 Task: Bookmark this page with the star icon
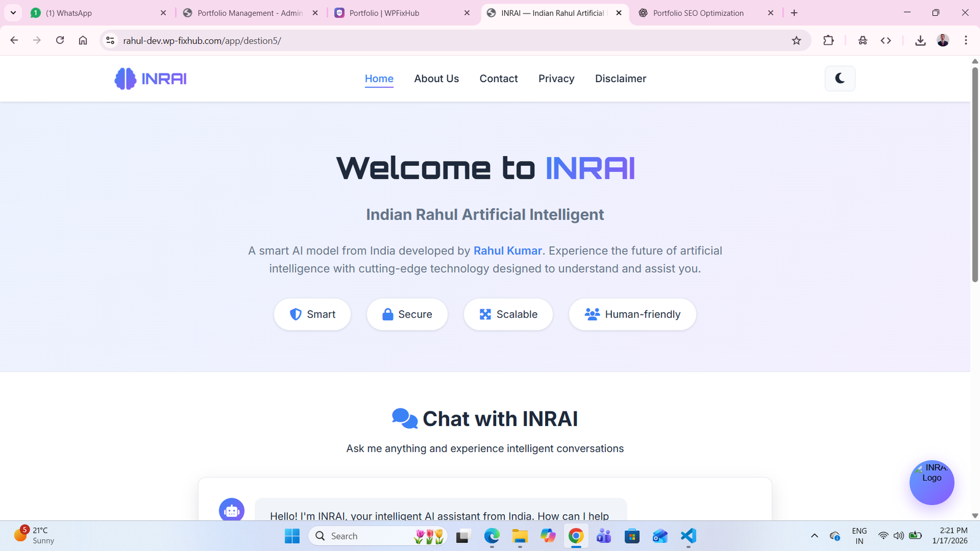797,40
